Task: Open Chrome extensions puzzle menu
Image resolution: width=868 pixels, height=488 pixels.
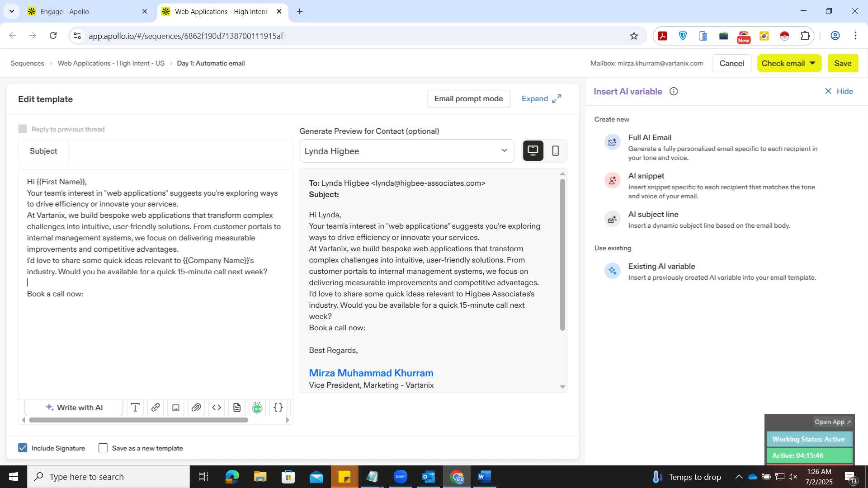Action: pyautogui.click(x=805, y=36)
